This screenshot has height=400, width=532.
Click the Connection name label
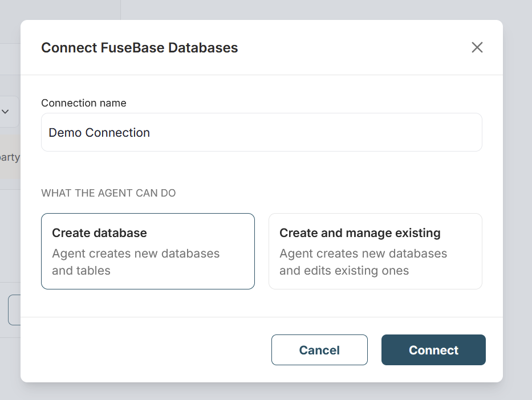coord(84,103)
